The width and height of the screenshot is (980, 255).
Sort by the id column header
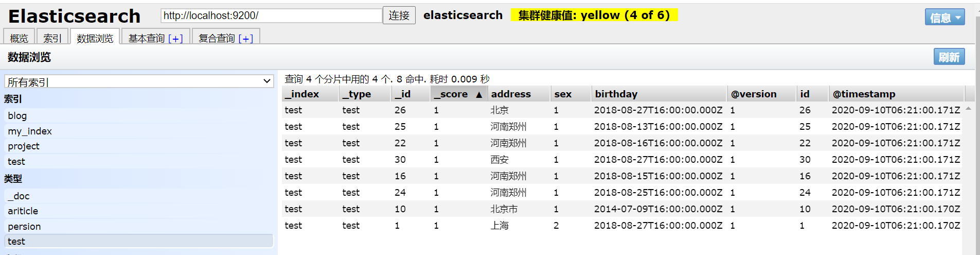812,94
